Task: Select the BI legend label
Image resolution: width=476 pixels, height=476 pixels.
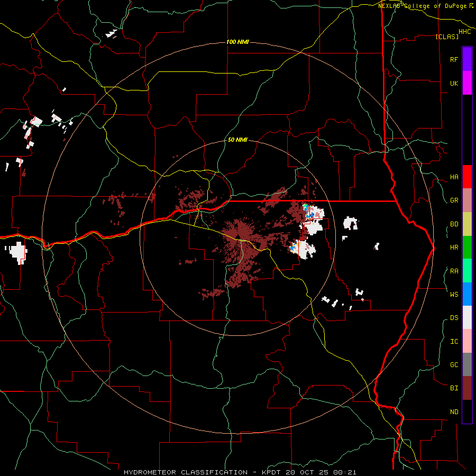Action: point(454,388)
